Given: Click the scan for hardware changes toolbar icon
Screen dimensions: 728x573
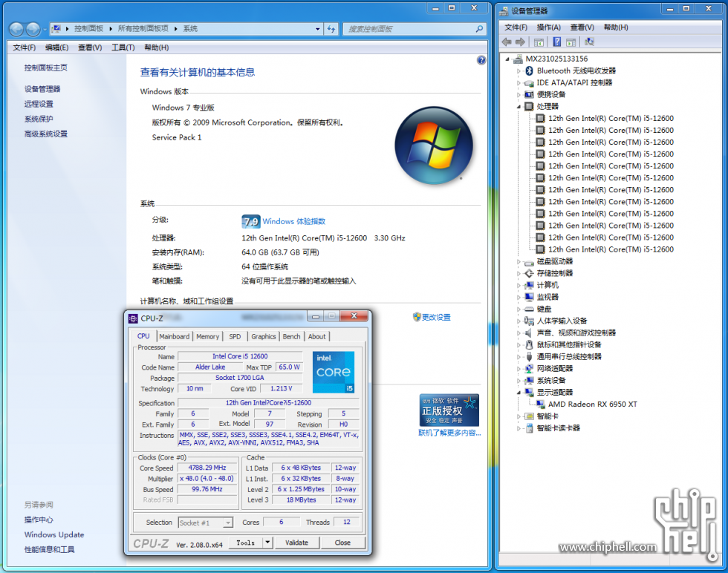Looking at the screenshot, I should click(x=590, y=42).
